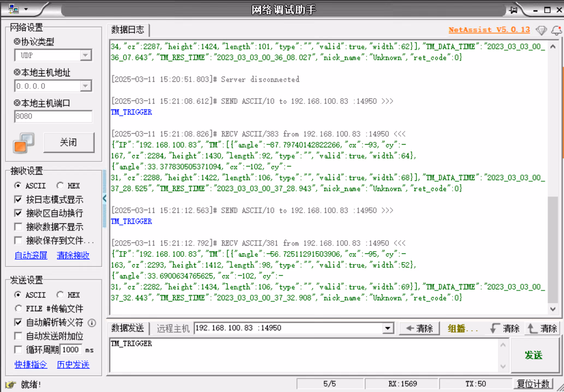Click the diamond icon beside NetAssist version
The image size is (564, 392).
(x=541, y=30)
